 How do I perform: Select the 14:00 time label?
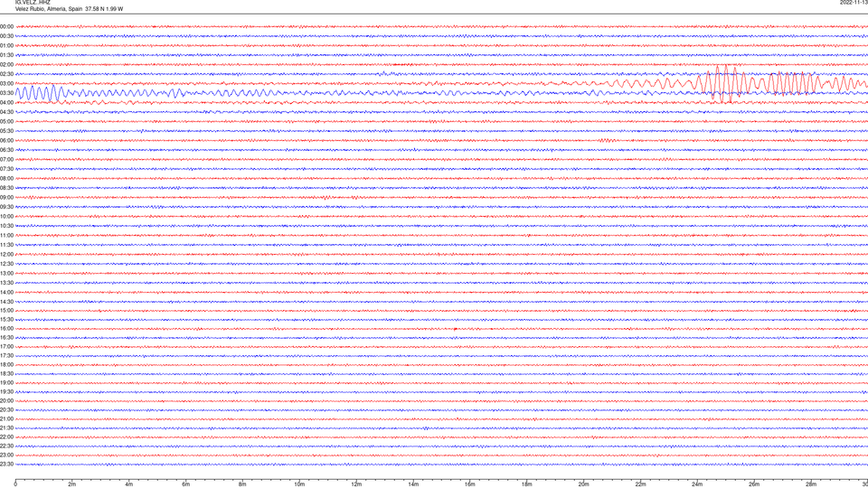click(6, 292)
